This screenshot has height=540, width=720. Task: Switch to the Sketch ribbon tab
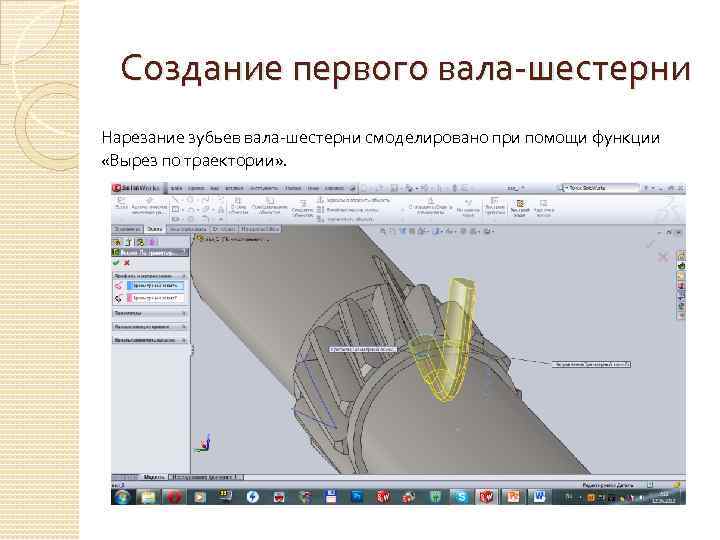(x=155, y=229)
